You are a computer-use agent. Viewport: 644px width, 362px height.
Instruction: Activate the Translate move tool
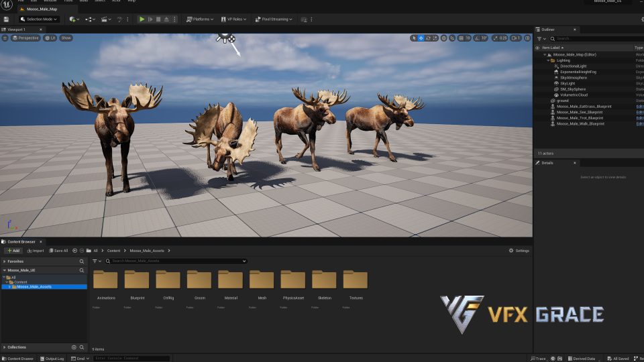(421, 38)
